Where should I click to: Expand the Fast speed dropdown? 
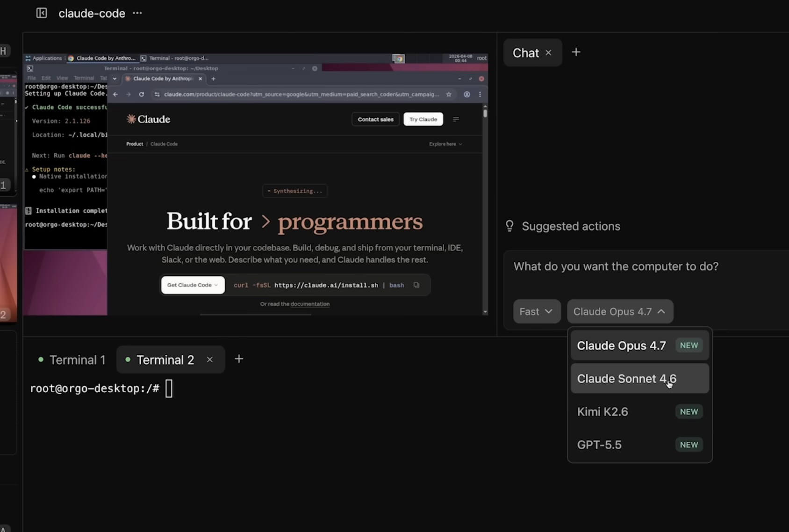537,311
